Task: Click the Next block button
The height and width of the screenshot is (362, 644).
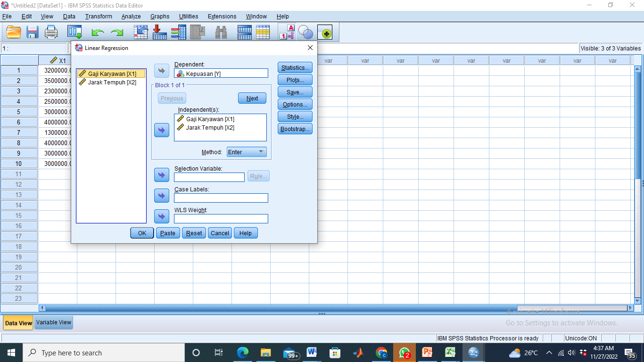Action: (252, 98)
